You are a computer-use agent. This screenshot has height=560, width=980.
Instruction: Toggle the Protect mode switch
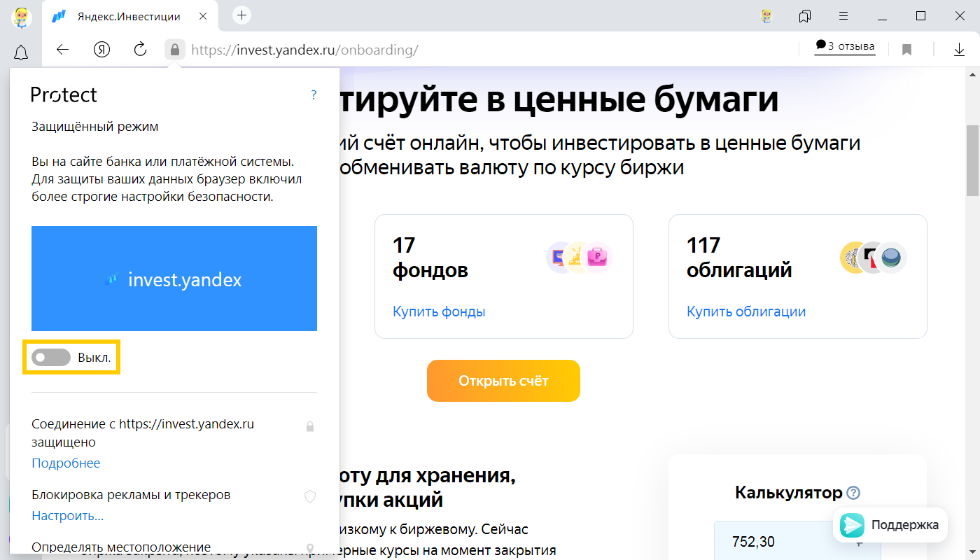pyautogui.click(x=51, y=358)
